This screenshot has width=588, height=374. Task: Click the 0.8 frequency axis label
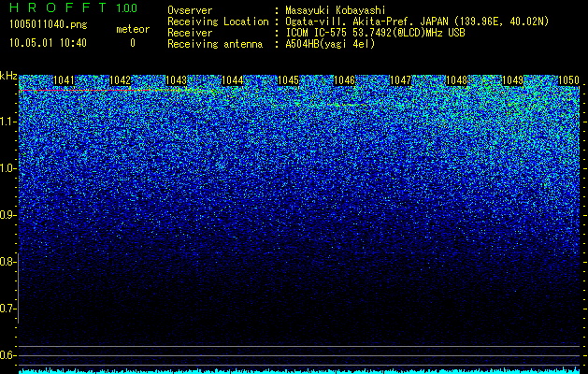(x=8, y=262)
